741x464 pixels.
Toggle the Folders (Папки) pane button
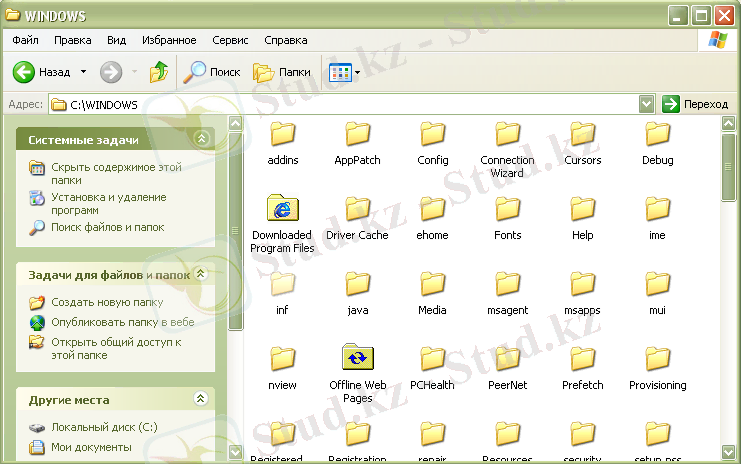coord(281,72)
